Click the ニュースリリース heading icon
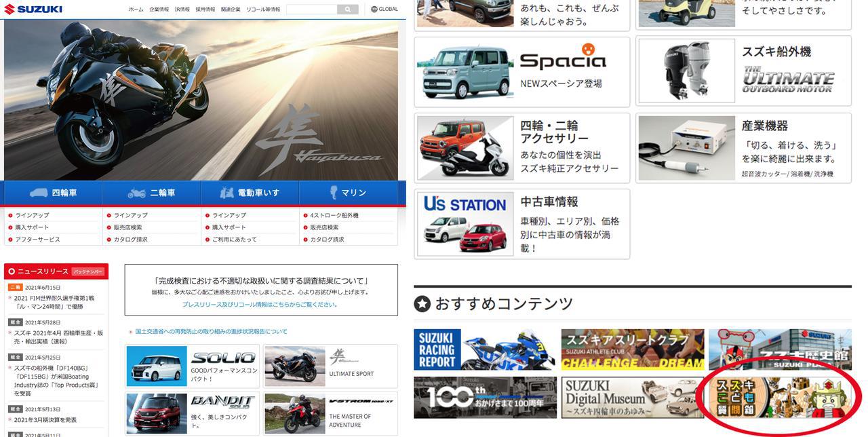The height and width of the screenshot is (437, 868). click(12, 271)
